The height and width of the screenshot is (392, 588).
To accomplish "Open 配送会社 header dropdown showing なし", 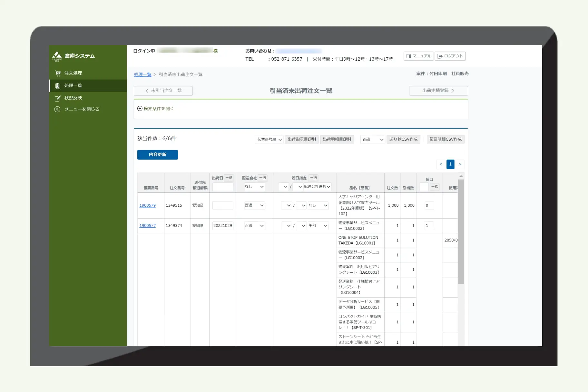I will pyautogui.click(x=254, y=187).
